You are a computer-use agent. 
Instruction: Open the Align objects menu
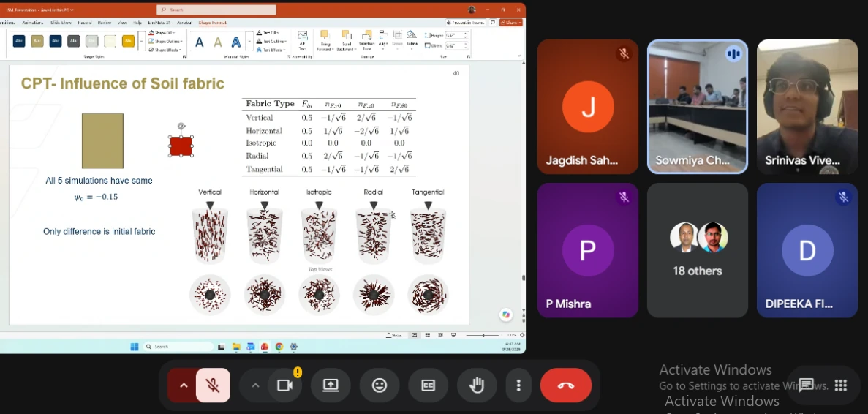[383, 38]
